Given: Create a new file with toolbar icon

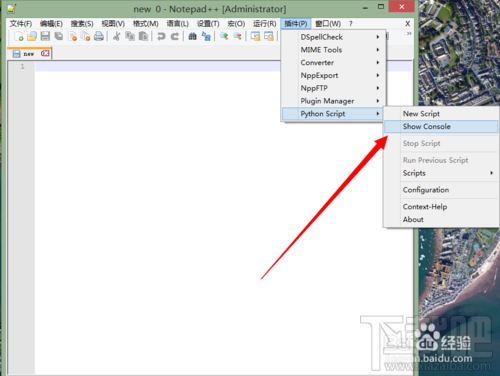Looking at the screenshot, I should tap(19, 36).
